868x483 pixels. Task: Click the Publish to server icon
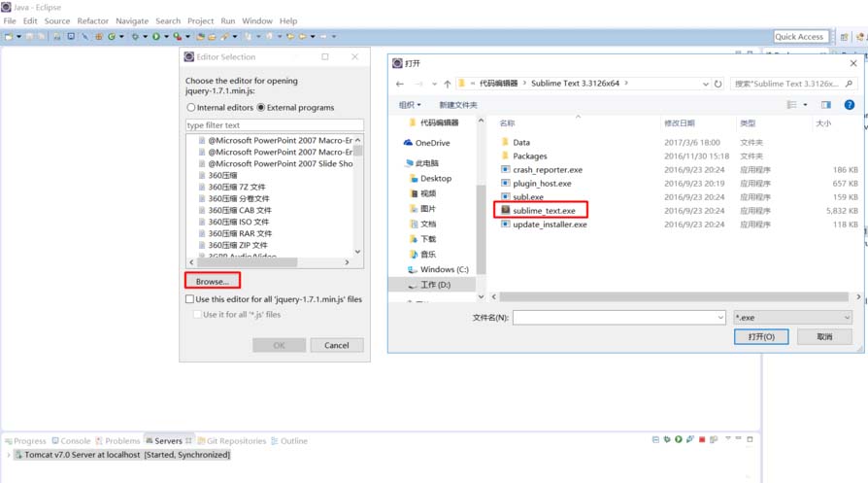tap(714, 439)
